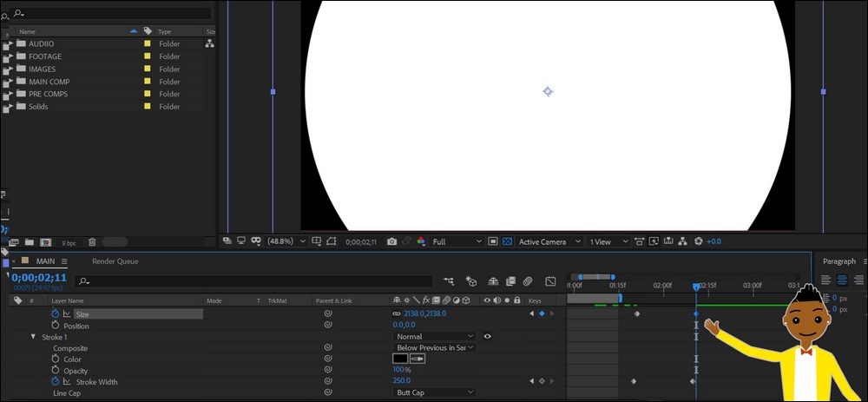
Task: Click the pick whip for Line Cap row
Action: [328, 392]
